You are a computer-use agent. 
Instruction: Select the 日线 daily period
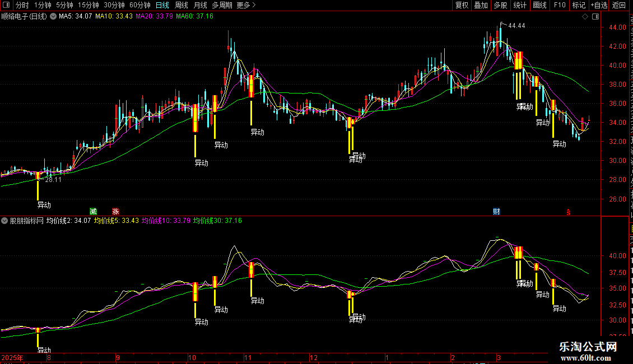pos(162,5)
